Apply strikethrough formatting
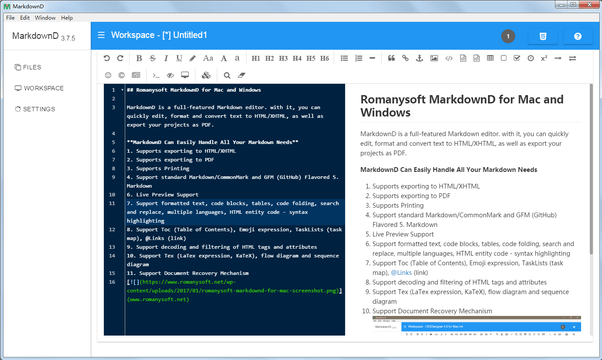Viewport: 602px width, 360px height. (x=152, y=58)
